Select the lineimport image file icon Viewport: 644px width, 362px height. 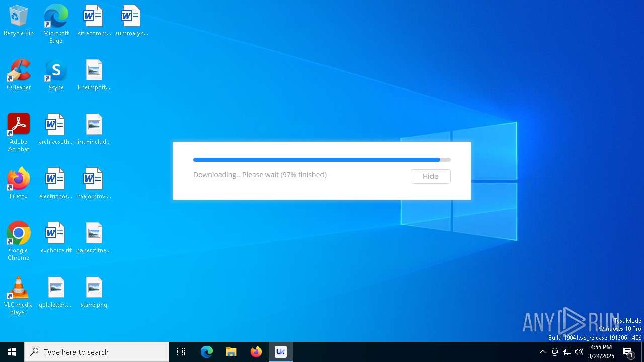94,75
